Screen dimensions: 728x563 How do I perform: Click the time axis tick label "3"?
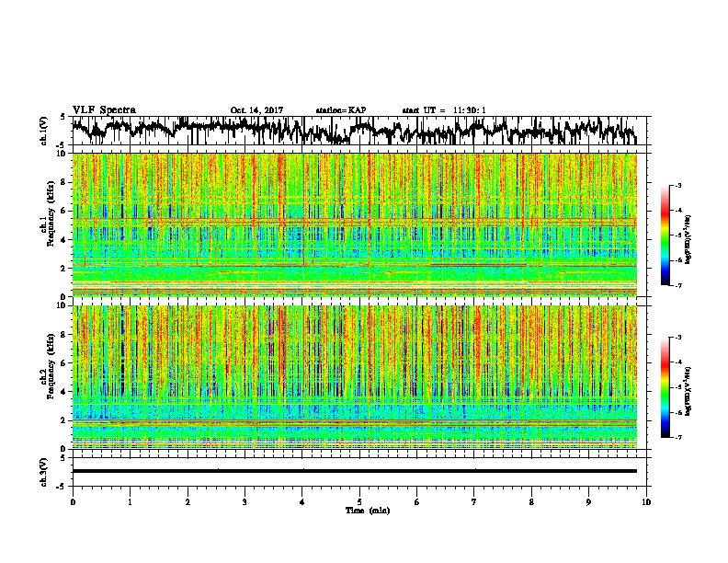245,502
